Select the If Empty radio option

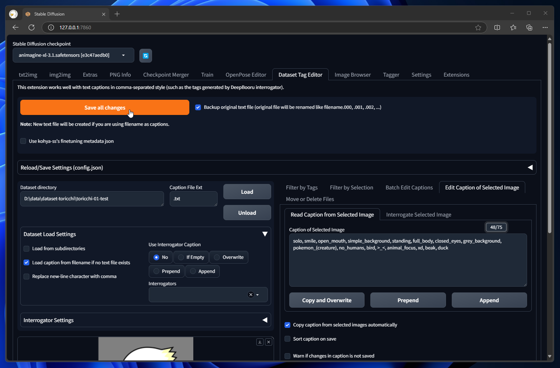(x=191, y=257)
